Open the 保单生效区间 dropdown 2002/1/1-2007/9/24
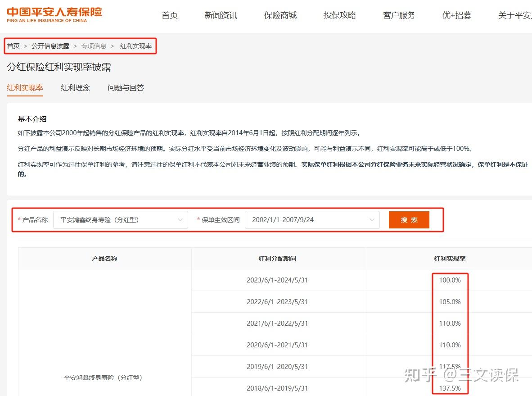 (312, 220)
